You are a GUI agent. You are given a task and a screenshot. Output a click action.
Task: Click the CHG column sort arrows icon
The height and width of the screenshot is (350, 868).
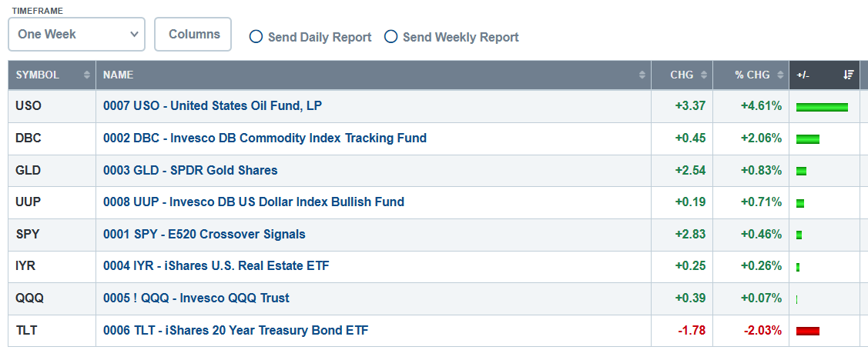704,75
